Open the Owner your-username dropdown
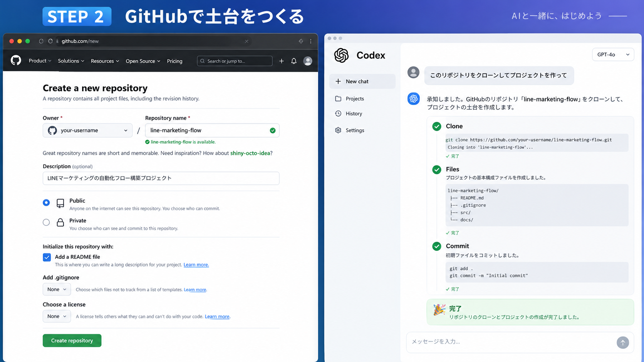The height and width of the screenshot is (362, 644). point(87,130)
